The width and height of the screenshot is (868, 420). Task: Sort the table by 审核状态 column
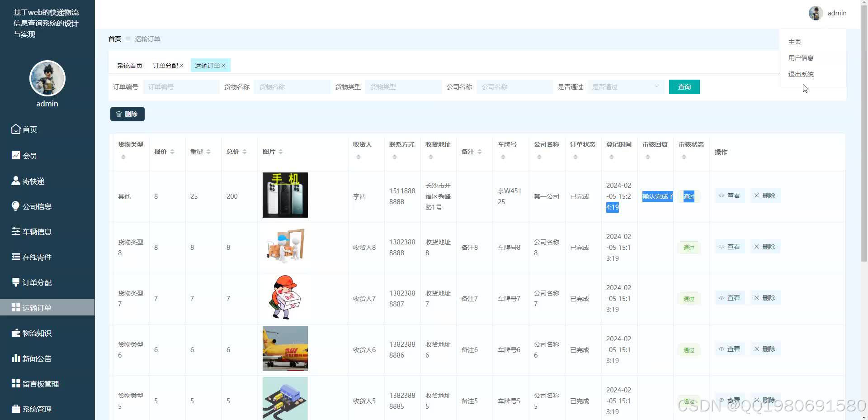[684, 157]
